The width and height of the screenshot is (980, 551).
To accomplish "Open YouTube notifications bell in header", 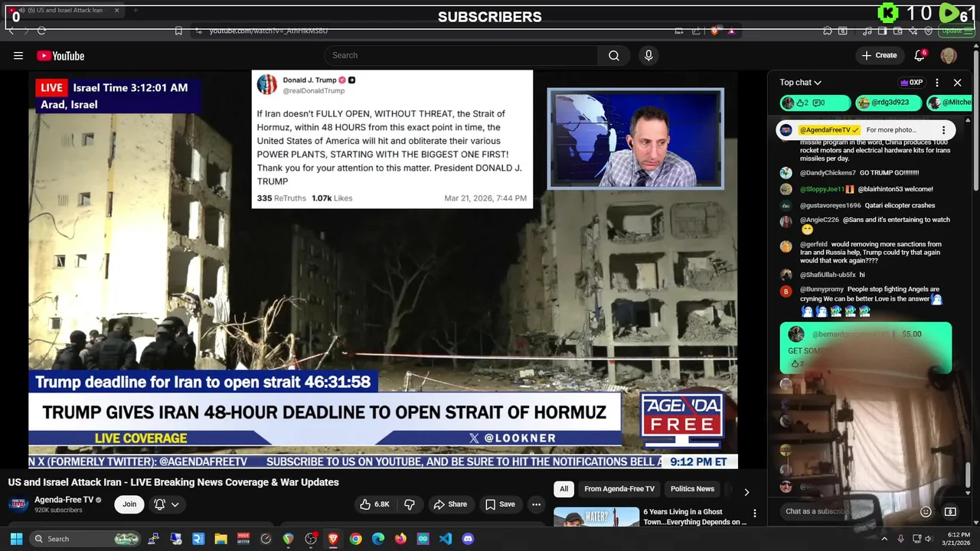I will click(x=920, y=55).
